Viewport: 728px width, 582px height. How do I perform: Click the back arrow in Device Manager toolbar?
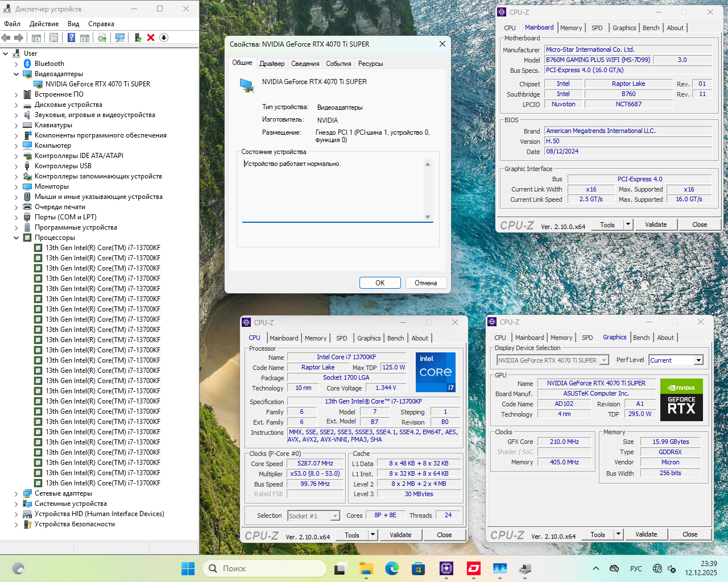(6, 38)
